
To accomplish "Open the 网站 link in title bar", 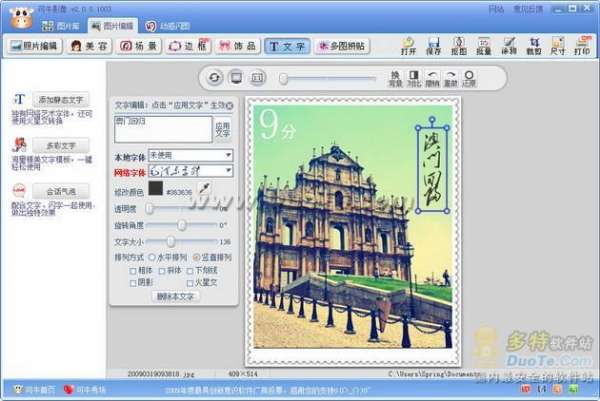I will tap(496, 9).
